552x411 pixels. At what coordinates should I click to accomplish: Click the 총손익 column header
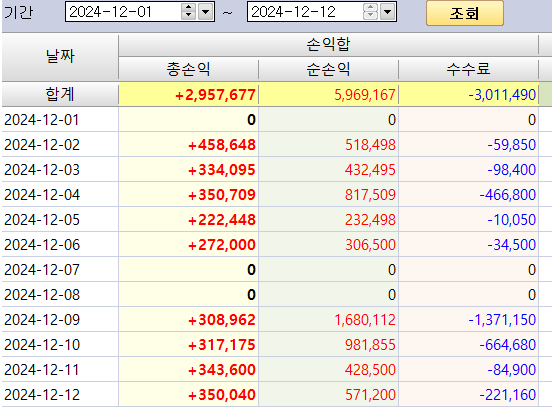[x=189, y=69]
